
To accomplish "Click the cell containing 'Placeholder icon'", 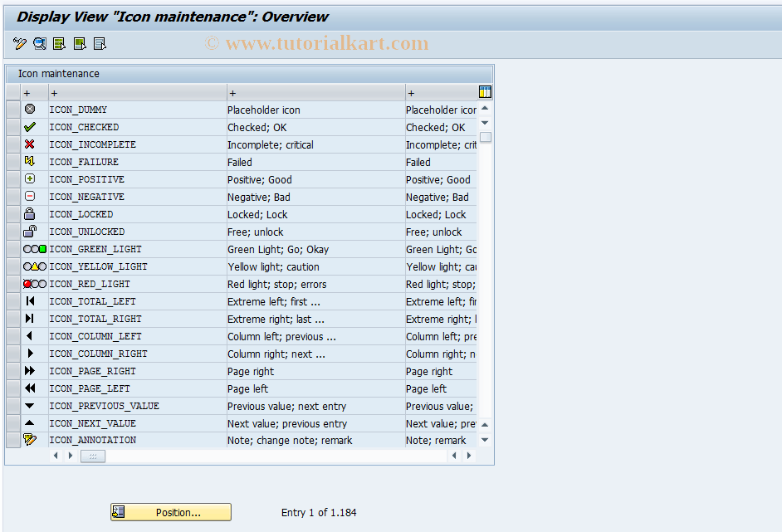I will coord(266,110).
